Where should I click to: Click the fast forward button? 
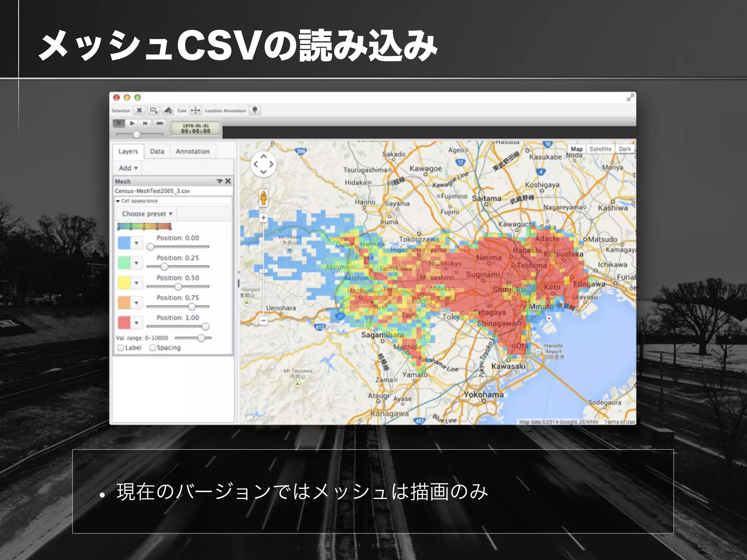point(146,123)
